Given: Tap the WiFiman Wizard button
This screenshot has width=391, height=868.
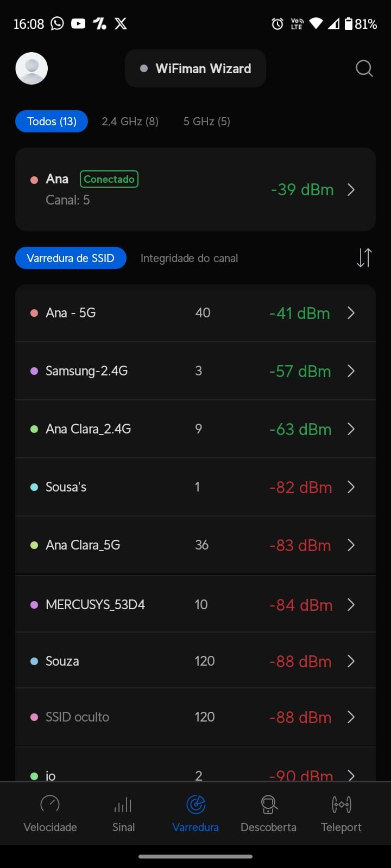Looking at the screenshot, I should (x=195, y=69).
